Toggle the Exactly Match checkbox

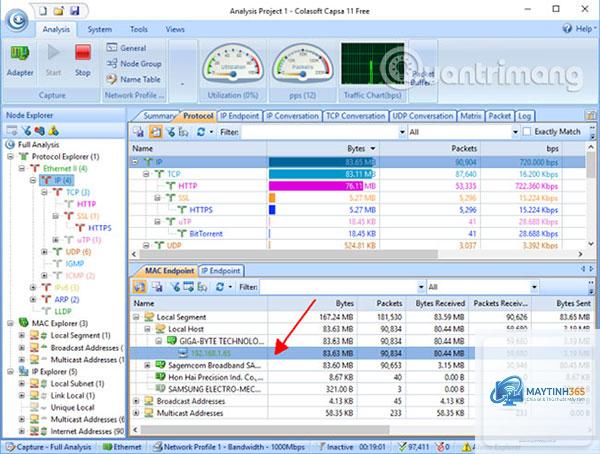[527, 132]
